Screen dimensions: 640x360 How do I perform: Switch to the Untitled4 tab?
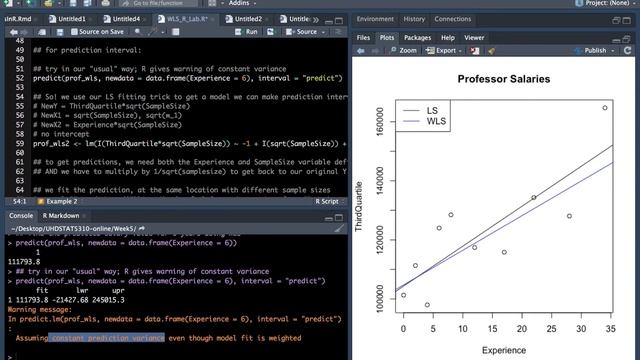click(x=125, y=19)
